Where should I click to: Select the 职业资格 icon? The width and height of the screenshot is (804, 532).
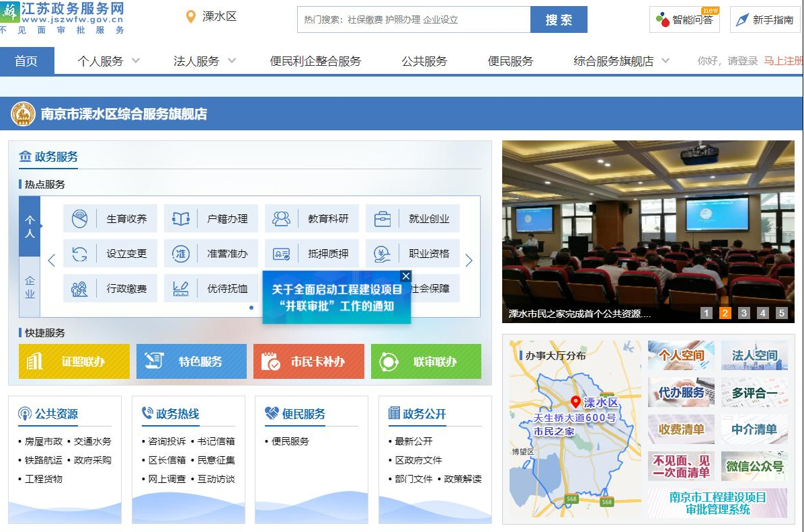tap(383, 254)
